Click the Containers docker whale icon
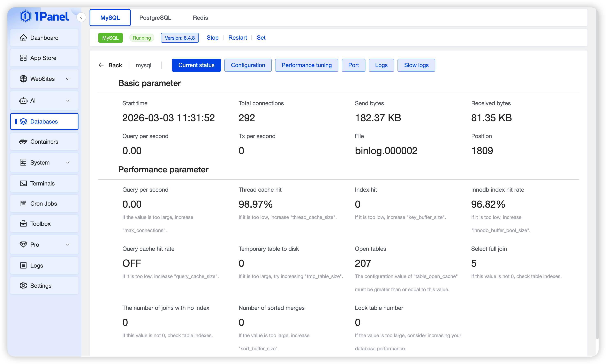The width and height of the screenshot is (606, 364). pyautogui.click(x=23, y=142)
